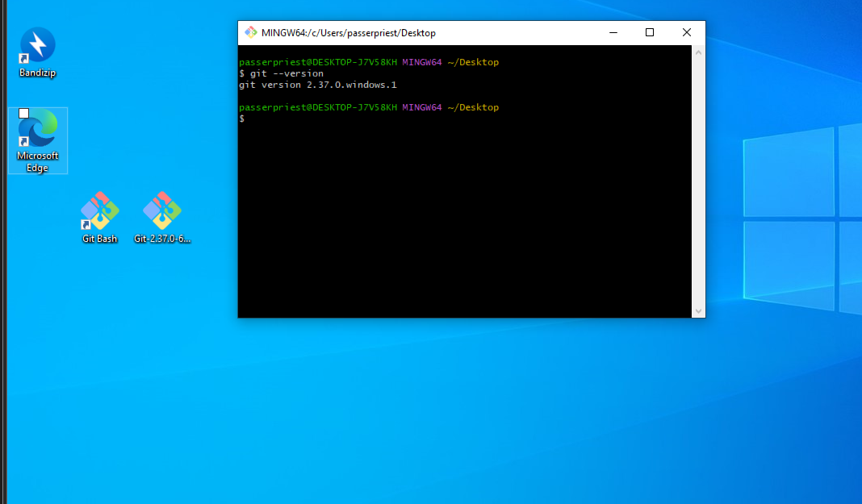862x504 pixels.
Task: Minimize the MINGW64 terminal window
Action: coord(613,33)
